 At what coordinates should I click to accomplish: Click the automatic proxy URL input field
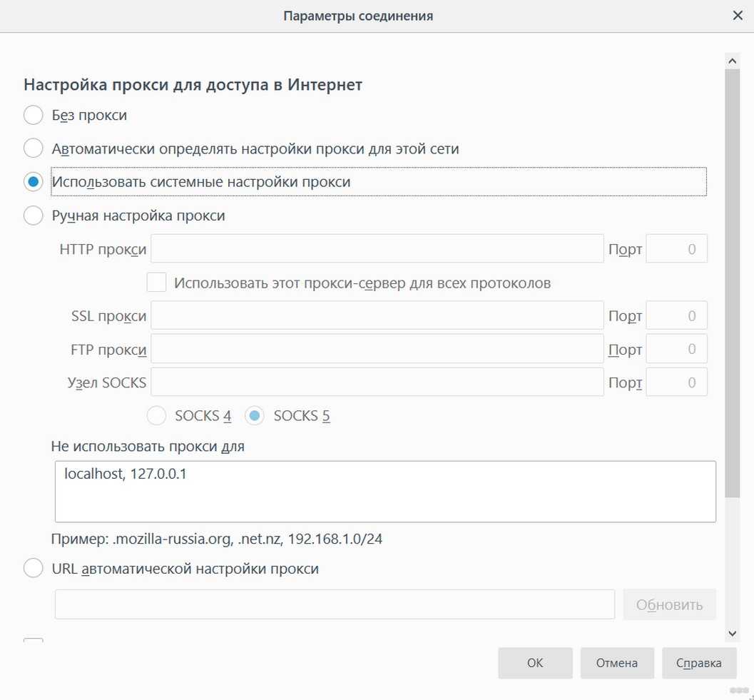(x=335, y=604)
